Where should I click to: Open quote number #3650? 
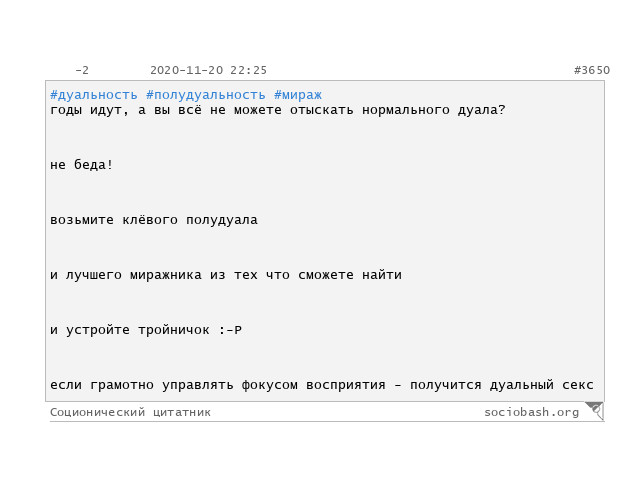(591, 70)
